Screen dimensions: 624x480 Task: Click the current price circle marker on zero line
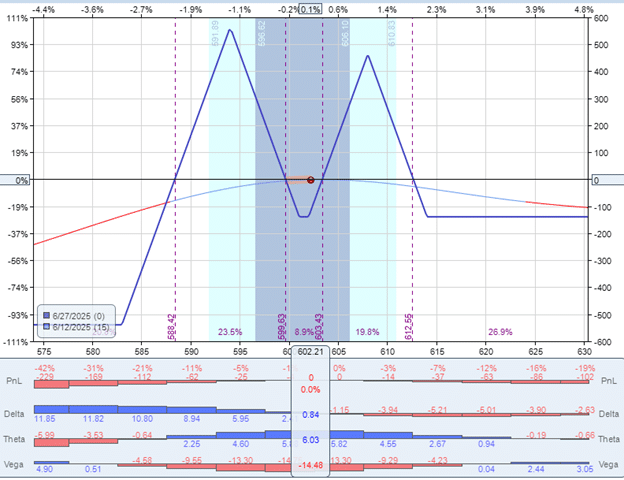click(x=311, y=180)
